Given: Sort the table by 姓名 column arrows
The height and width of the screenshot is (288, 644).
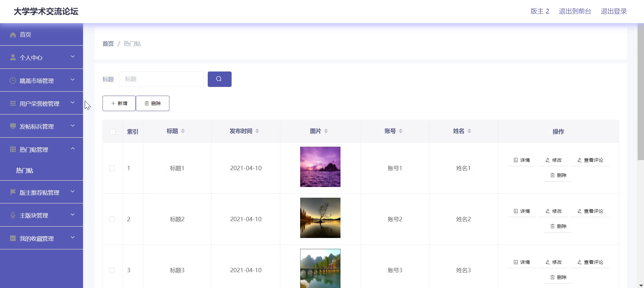Looking at the screenshot, I should (469, 131).
